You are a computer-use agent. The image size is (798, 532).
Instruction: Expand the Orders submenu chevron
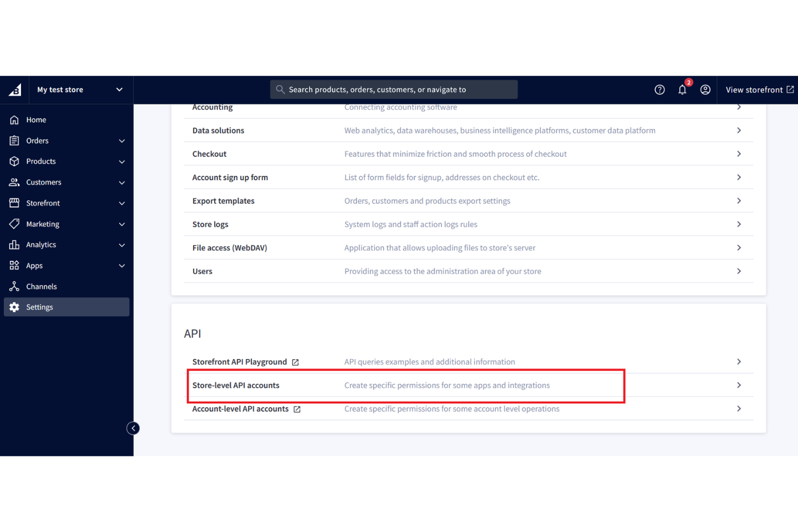point(122,141)
